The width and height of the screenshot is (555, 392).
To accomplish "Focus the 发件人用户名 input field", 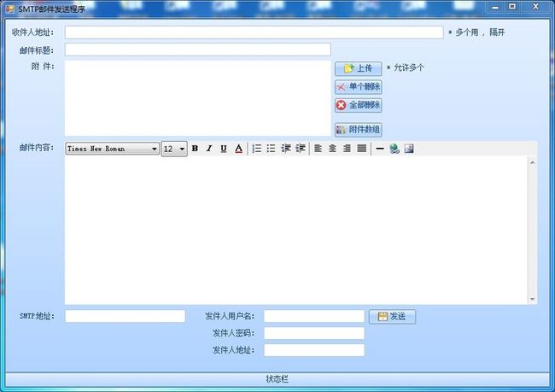I will 314,316.
